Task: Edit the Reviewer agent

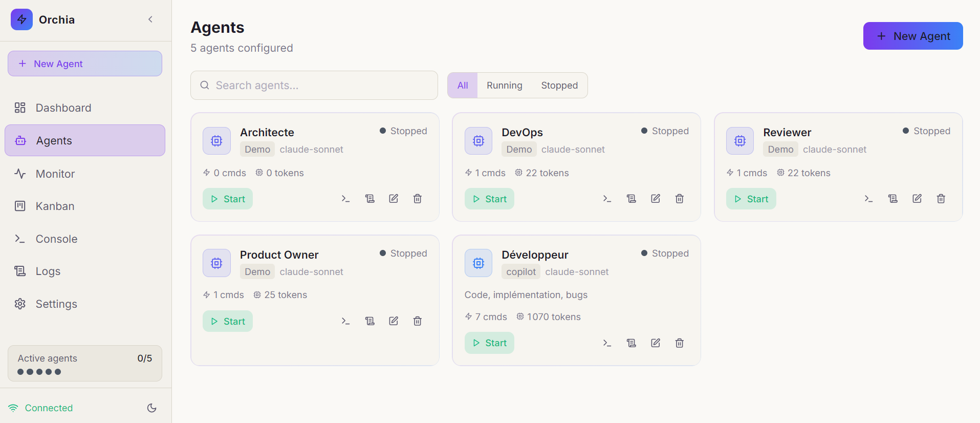Action: [917, 199]
